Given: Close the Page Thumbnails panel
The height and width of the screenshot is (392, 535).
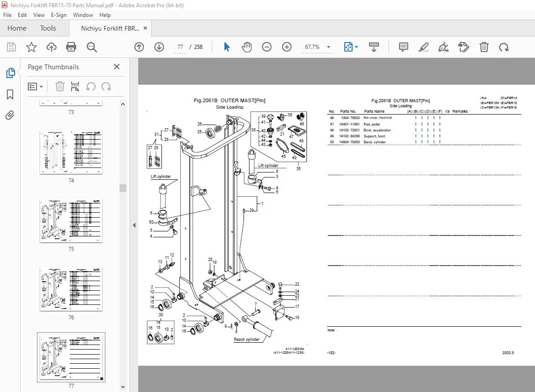Looking at the screenshot, I should pyautogui.click(x=117, y=67).
